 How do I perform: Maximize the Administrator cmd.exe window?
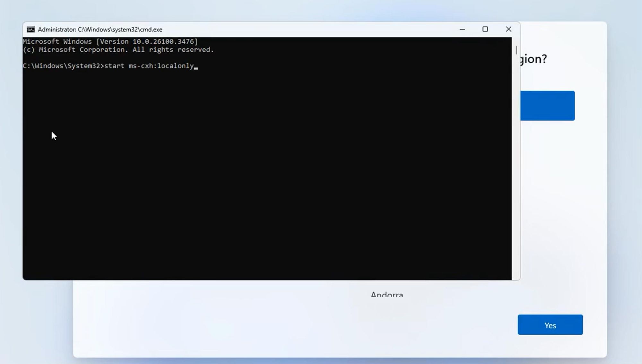point(485,30)
